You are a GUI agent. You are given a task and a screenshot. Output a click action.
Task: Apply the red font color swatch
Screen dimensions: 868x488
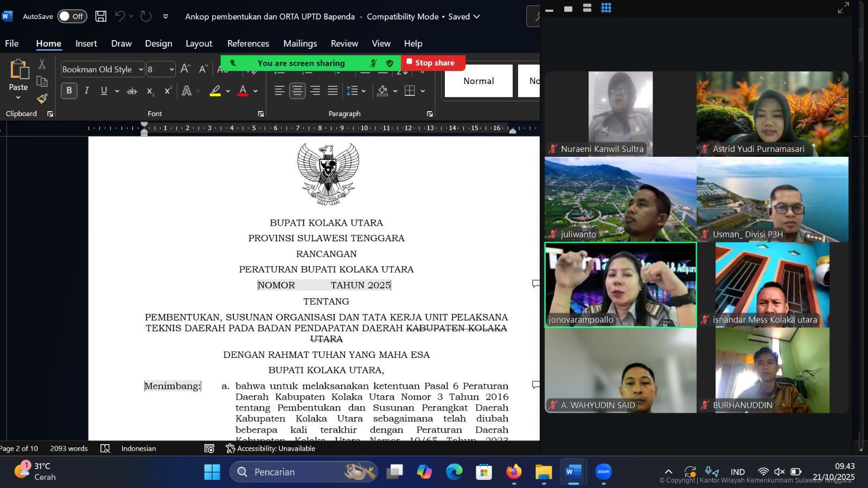pos(243,91)
